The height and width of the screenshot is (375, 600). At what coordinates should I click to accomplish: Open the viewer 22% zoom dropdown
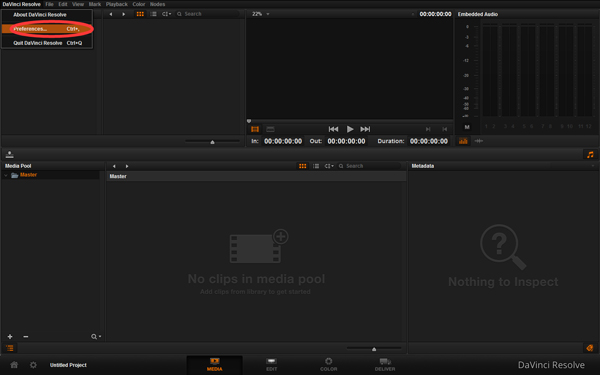pyautogui.click(x=261, y=14)
